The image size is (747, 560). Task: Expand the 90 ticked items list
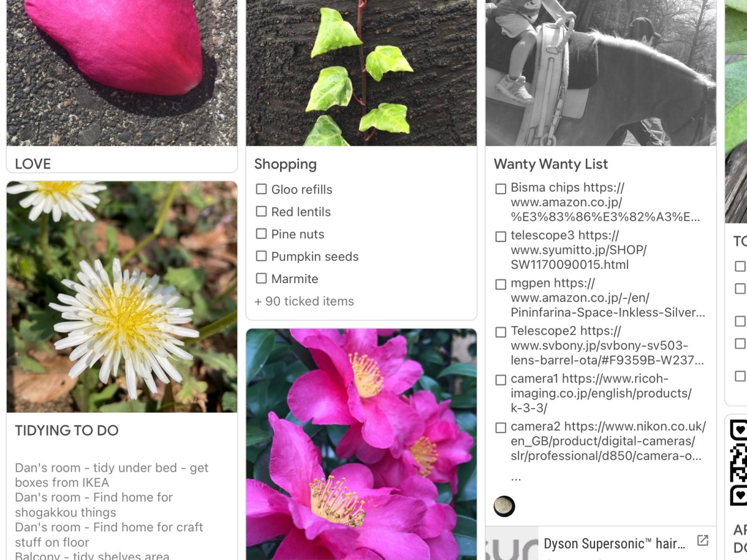pyautogui.click(x=304, y=301)
